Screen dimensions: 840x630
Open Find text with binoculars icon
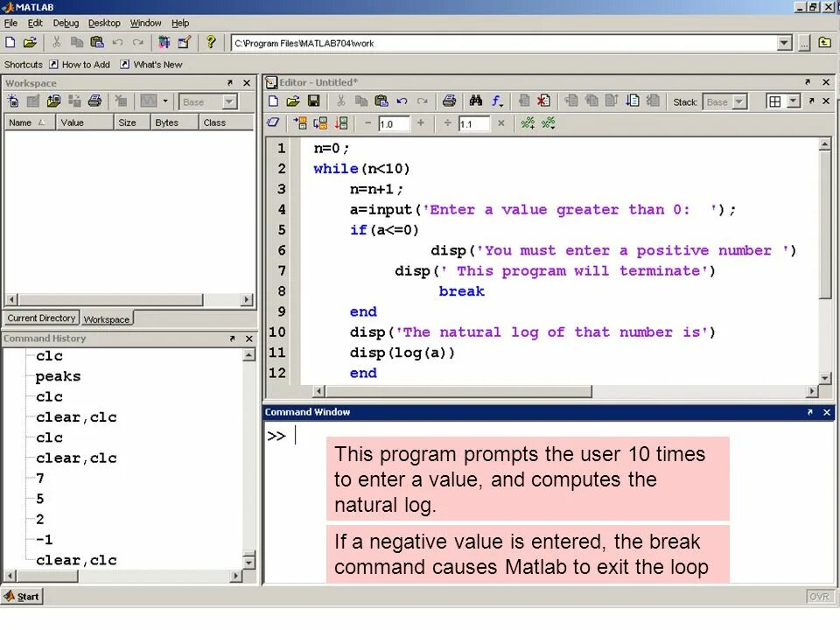475,101
